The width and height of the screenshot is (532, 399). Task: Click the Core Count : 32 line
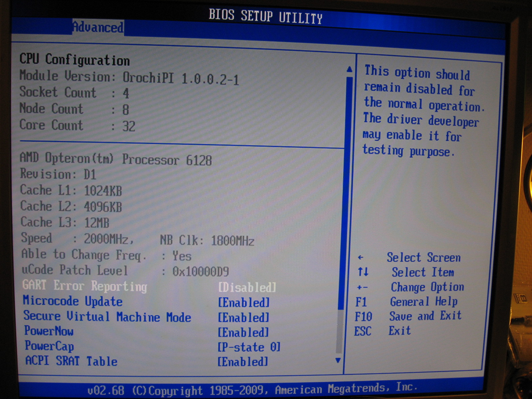click(x=77, y=125)
